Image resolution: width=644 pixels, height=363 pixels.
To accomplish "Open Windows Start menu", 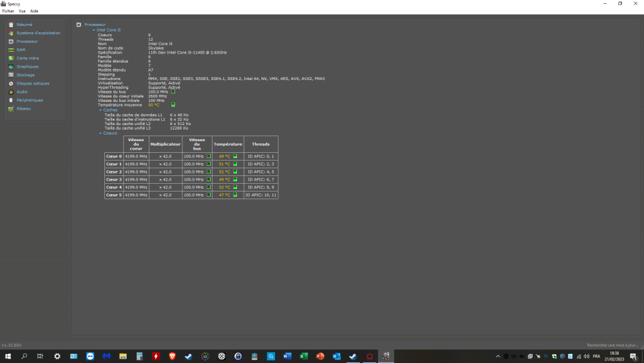I will [8, 357].
